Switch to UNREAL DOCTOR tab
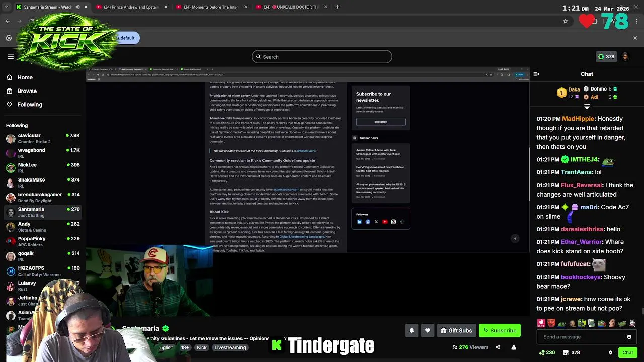Viewport: 644px width, 362px height. (292, 7)
